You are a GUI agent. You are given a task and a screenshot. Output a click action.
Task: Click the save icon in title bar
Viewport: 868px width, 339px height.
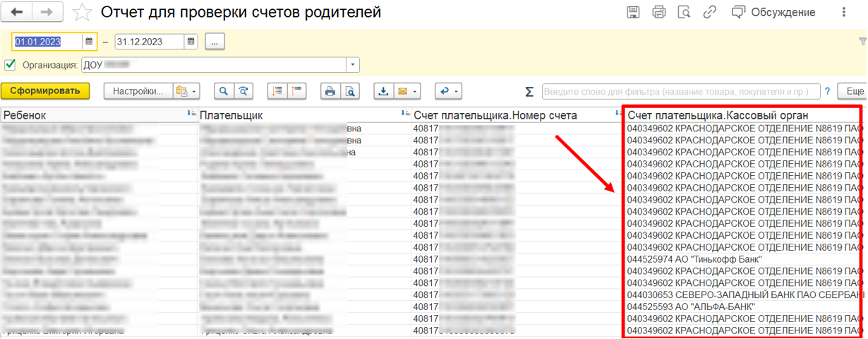(634, 12)
